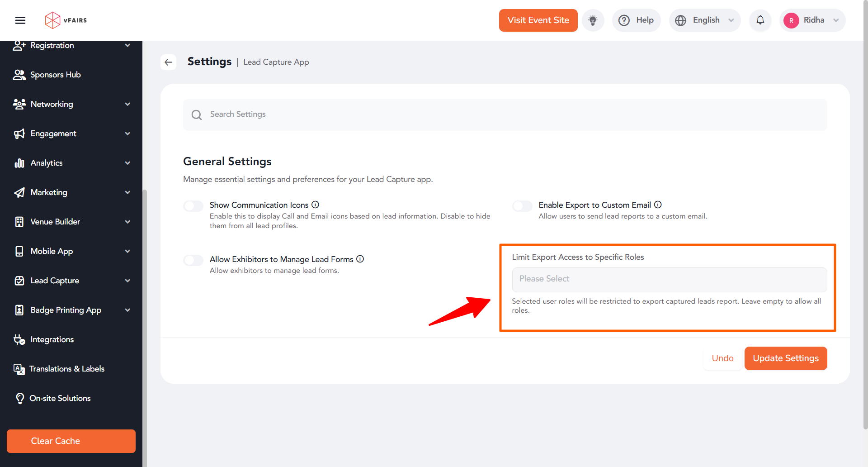Open the Ridha user dropdown chevron
Image resolution: width=868 pixels, height=467 pixels.
click(836, 20)
